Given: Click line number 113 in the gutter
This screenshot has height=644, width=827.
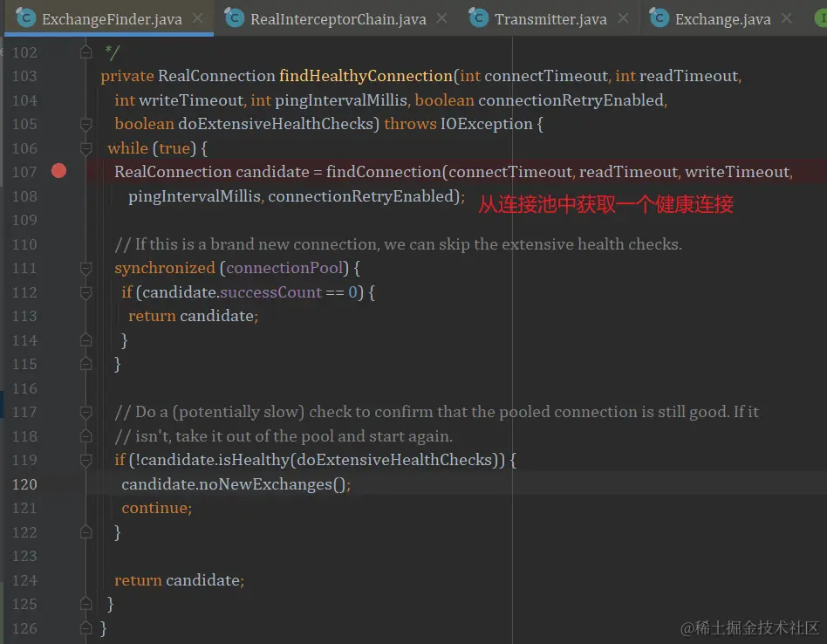Looking at the screenshot, I should [24, 316].
